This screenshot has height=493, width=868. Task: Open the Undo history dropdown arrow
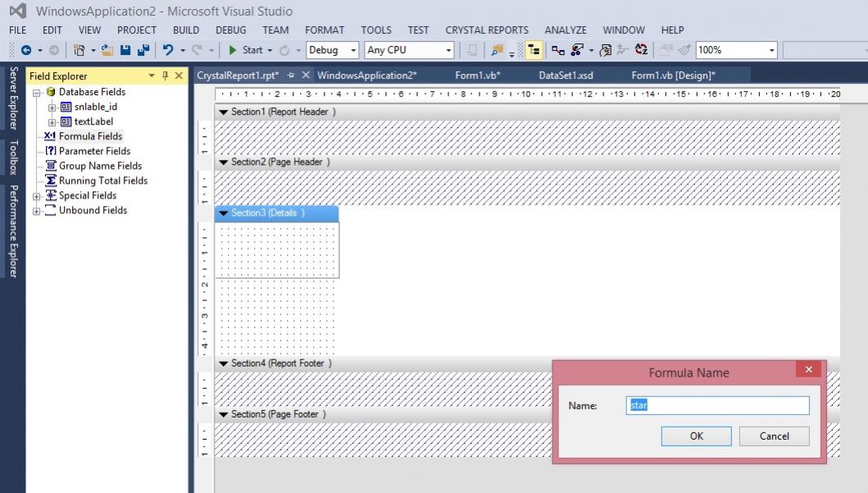[183, 50]
